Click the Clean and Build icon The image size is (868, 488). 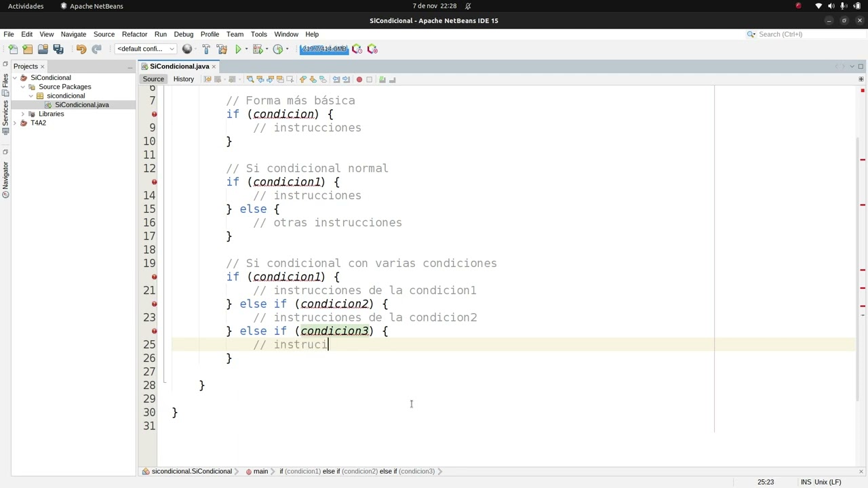[222, 49]
